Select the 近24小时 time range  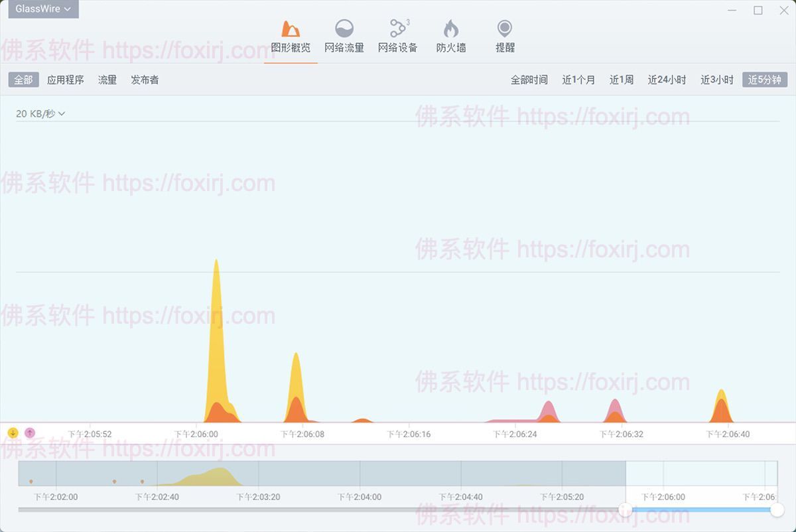point(666,80)
